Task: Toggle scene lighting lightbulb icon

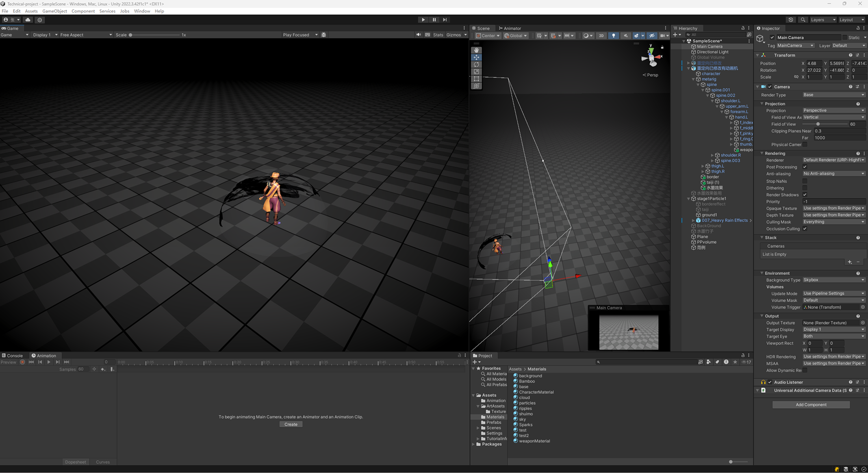Action: (613, 35)
